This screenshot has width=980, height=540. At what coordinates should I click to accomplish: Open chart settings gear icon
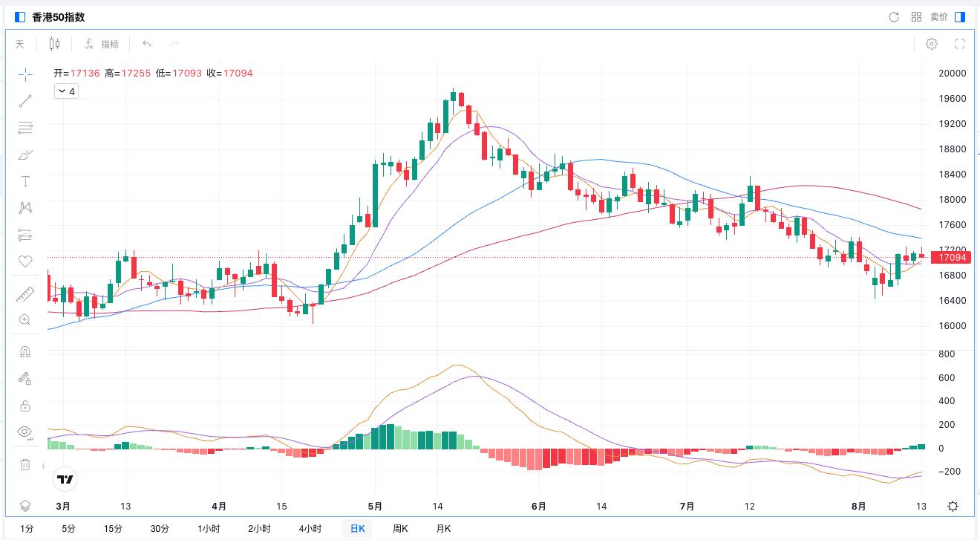point(931,44)
